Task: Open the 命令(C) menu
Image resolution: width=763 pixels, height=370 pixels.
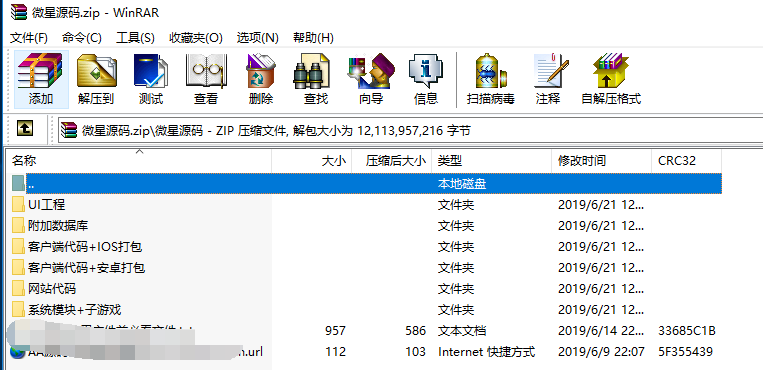Action: [82, 37]
